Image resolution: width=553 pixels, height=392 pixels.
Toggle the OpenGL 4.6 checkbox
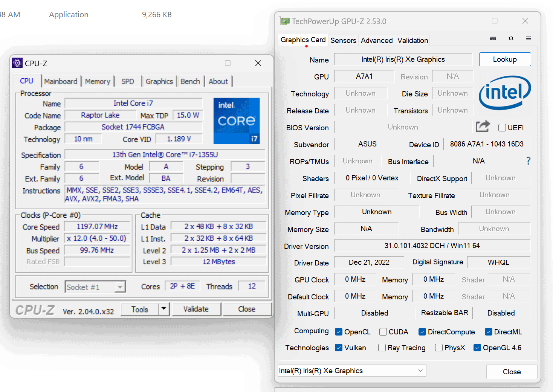(477, 348)
